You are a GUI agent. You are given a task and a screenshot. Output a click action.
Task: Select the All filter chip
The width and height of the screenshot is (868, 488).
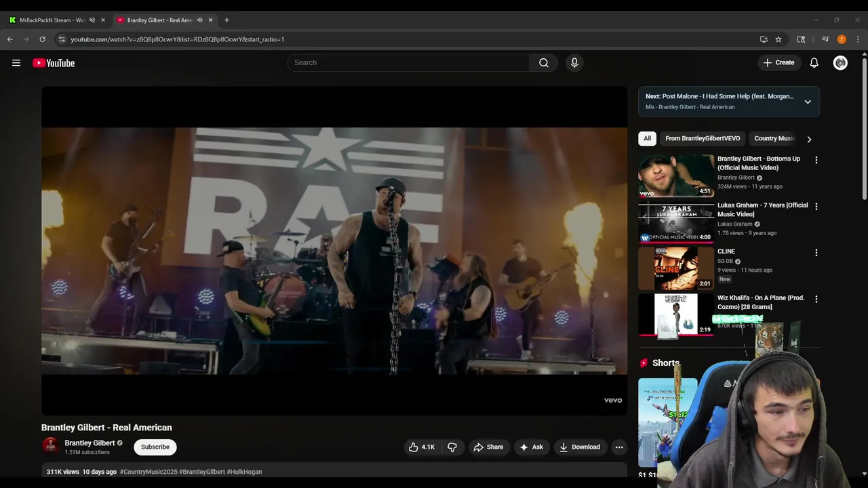[647, 138]
